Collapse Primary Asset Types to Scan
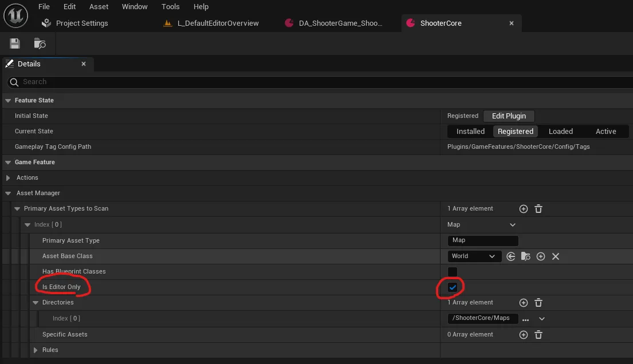Viewport: 633px width, 364px height. point(17,209)
